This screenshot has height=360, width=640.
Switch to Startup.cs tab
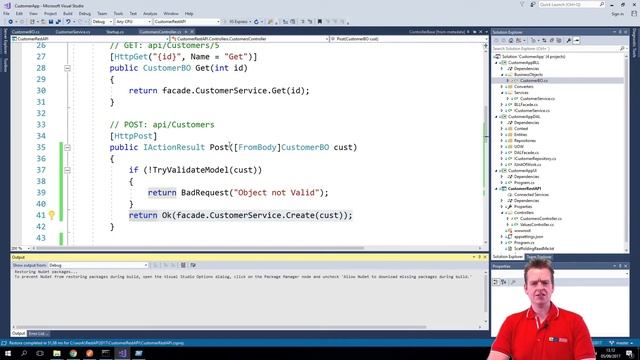tap(115, 32)
